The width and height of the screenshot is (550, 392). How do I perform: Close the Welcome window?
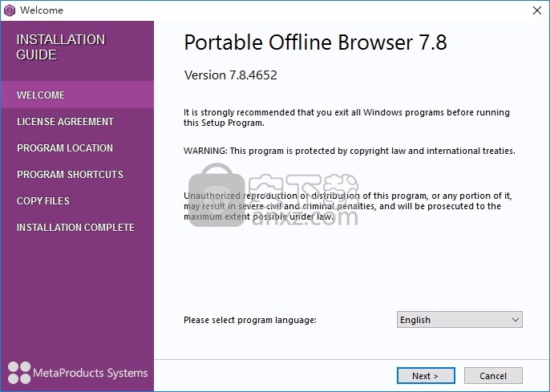point(537,10)
